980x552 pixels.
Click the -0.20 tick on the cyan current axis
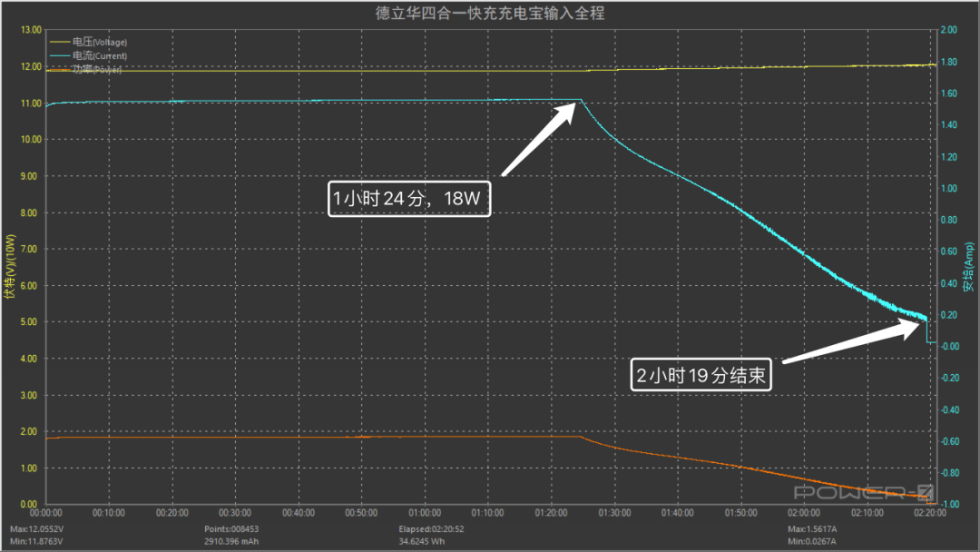pyautogui.click(x=950, y=379)
